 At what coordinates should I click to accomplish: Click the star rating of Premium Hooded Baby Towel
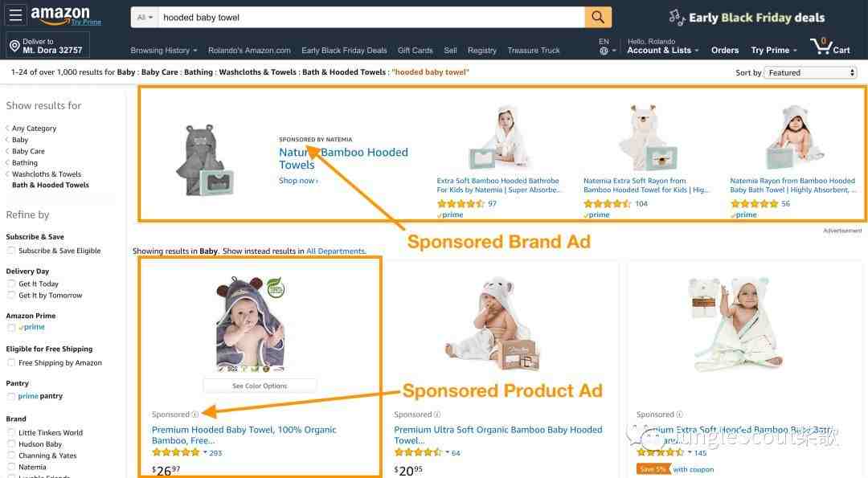click(176, 452)
